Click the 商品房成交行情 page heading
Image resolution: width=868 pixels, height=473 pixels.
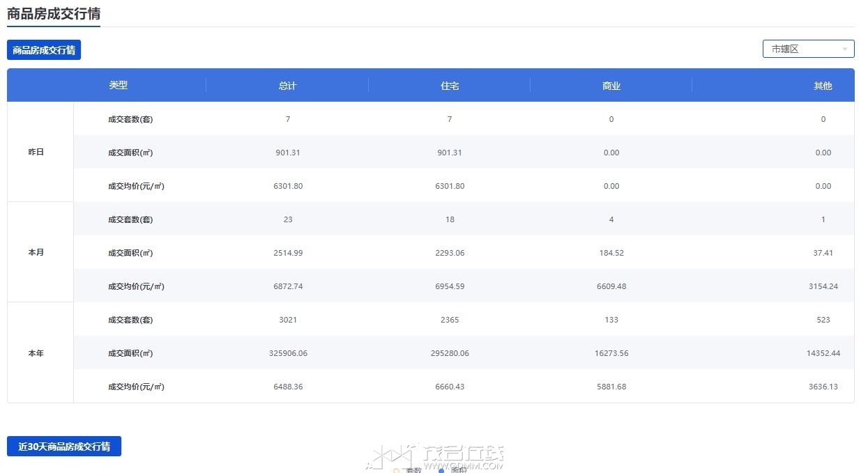pyautogui.click(x=54, y=14)
